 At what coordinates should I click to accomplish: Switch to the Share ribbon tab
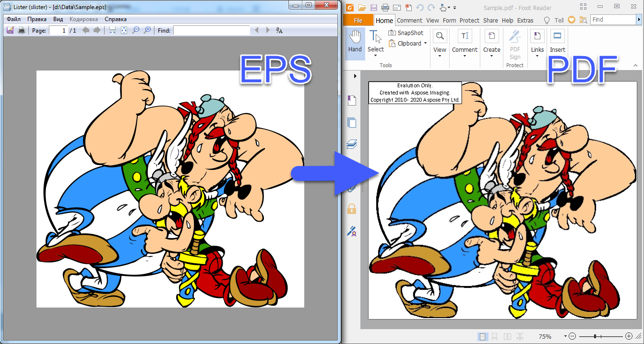(490, 20)
